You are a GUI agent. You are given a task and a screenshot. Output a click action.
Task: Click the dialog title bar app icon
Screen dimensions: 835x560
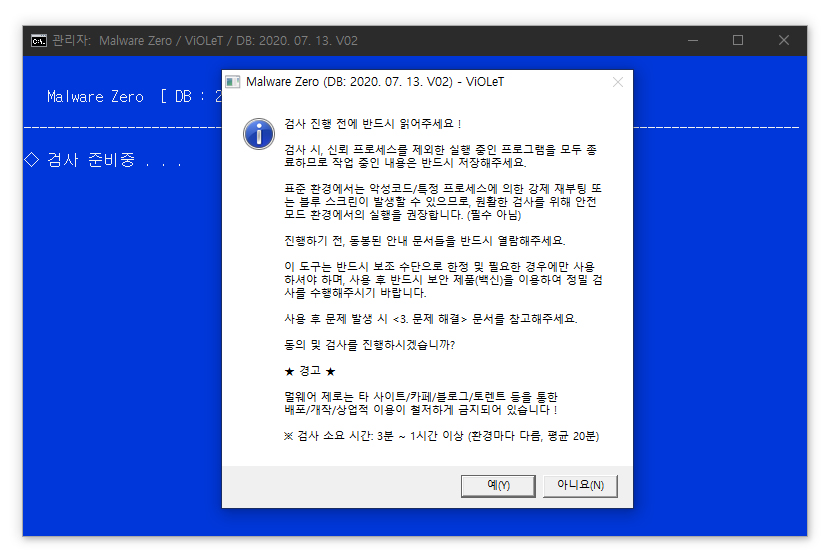(x=233, y=82)
